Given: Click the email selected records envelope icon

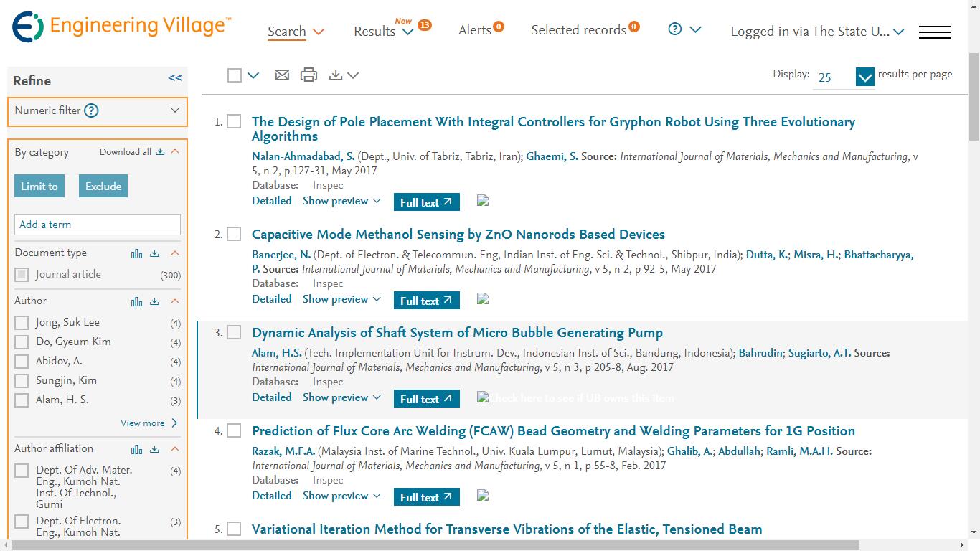Looking at the screenshot, I should tap(282, 75).
